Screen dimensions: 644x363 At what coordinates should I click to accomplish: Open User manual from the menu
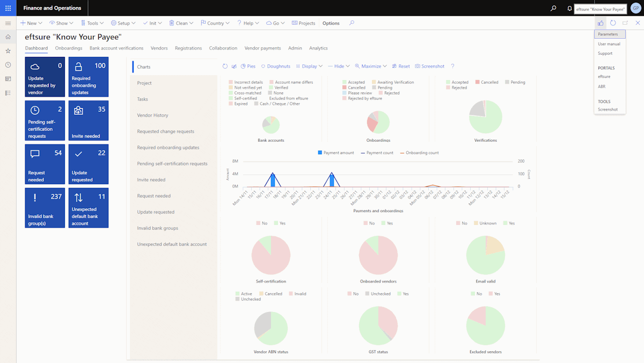pos(610,44)
